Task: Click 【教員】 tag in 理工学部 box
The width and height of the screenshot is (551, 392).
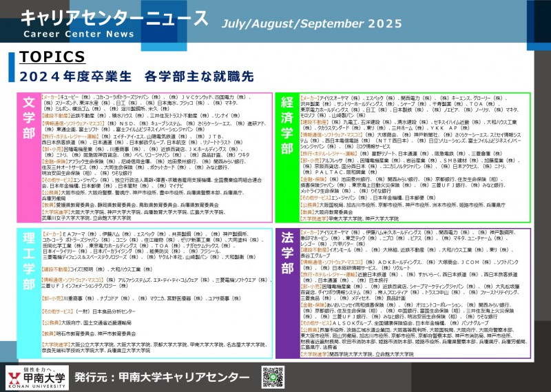Action: tap(49, 333)
